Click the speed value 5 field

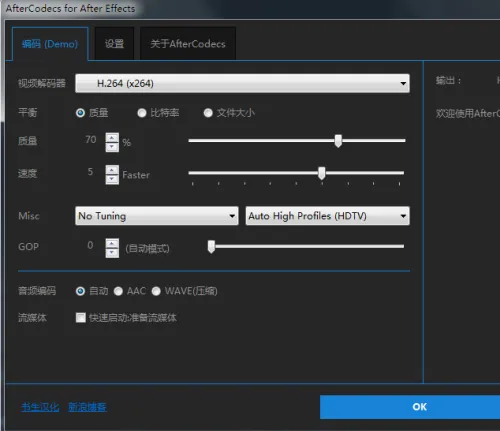pos(90,172)
